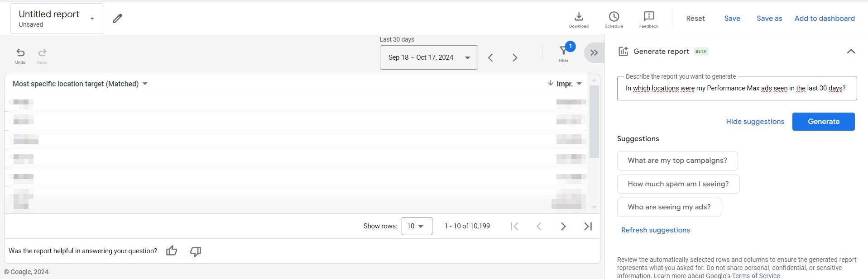Click the BETA badge
The width and height of the screenshot is (868, 279).
[700, 52]
